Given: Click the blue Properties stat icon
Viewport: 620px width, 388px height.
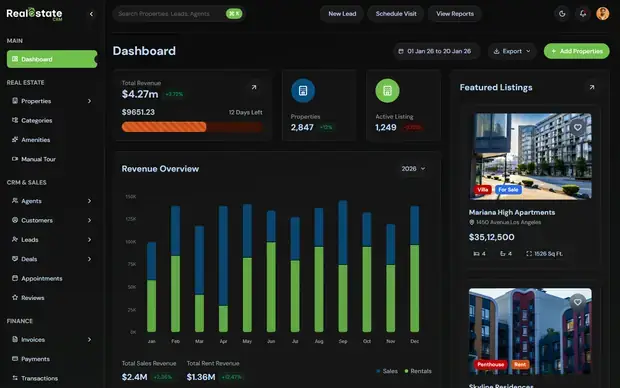Looking at the screenshot, I should tap(303, 91).
